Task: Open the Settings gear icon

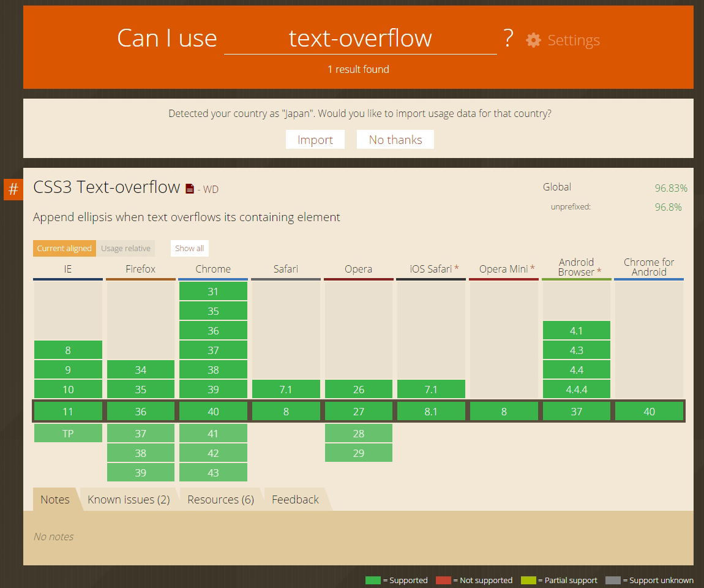Action: coord(533,40)
